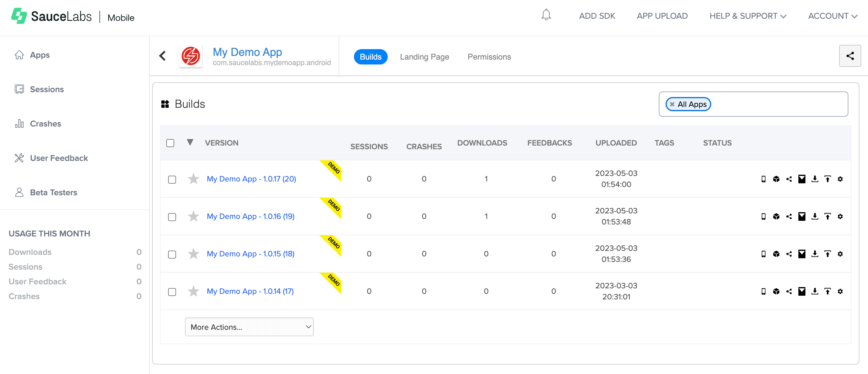Go back with the left chevron arrow
The width and height of the screenshot is (868, 374).
point(163,56)
